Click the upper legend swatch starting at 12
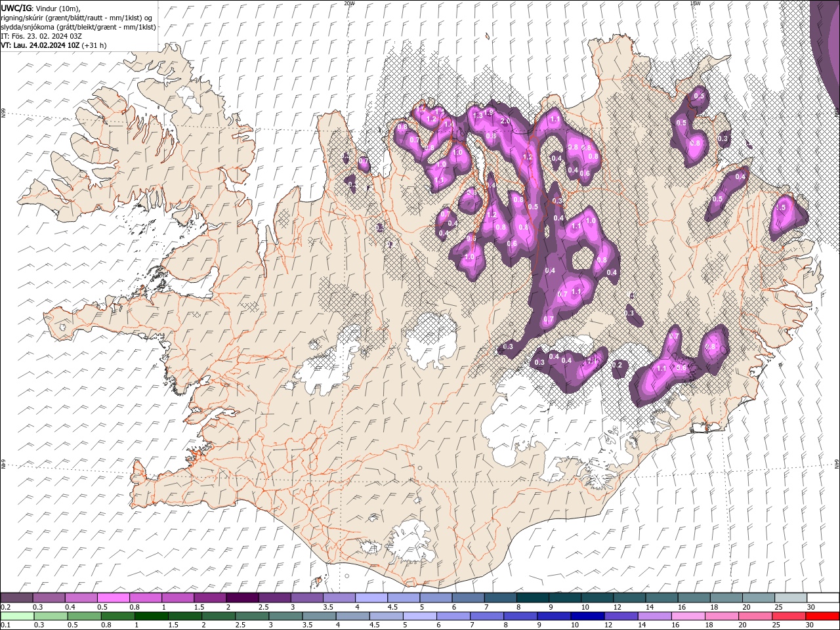Viewport: 840px width, 630px height. pyautogui.click(x=629, y=598)
